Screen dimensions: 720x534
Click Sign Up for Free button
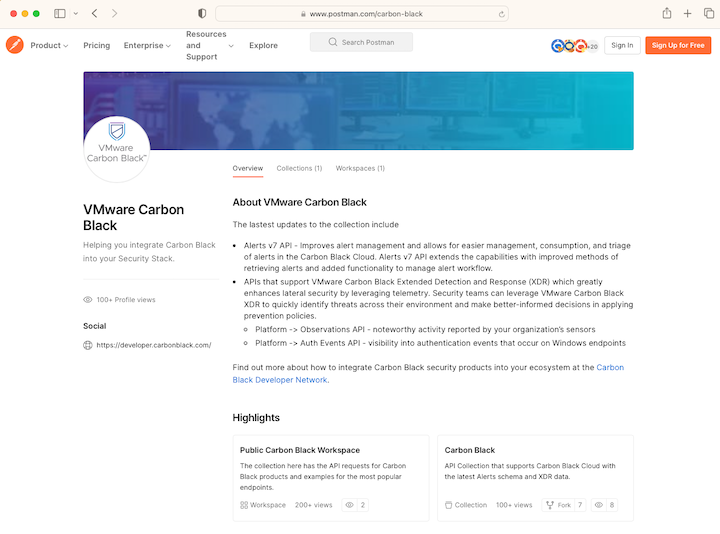point(678,45)
